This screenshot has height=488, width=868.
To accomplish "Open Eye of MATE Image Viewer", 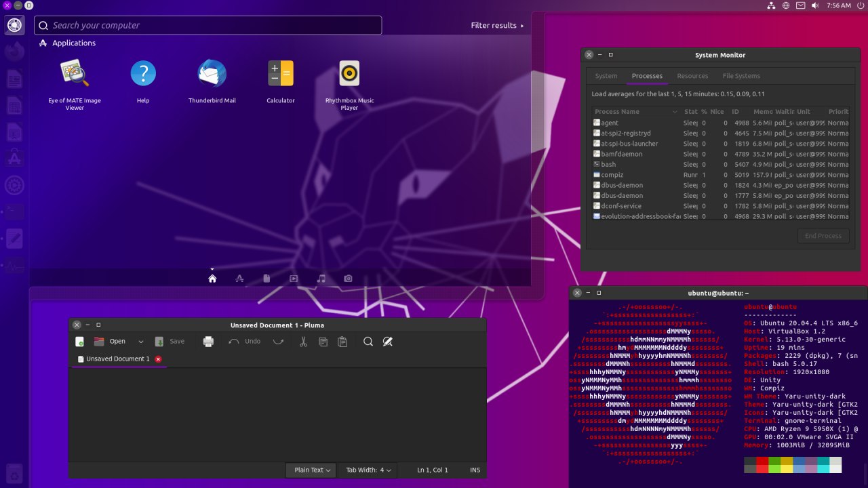I will pos(75,74).
